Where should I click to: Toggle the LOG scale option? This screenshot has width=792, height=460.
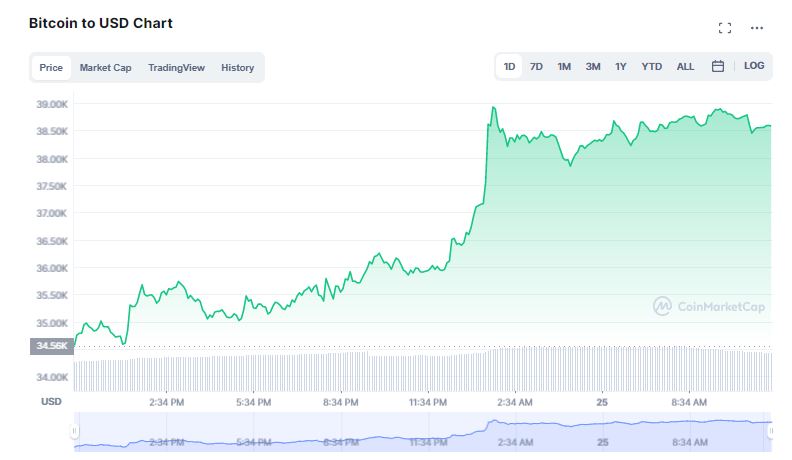coord(753,66)
